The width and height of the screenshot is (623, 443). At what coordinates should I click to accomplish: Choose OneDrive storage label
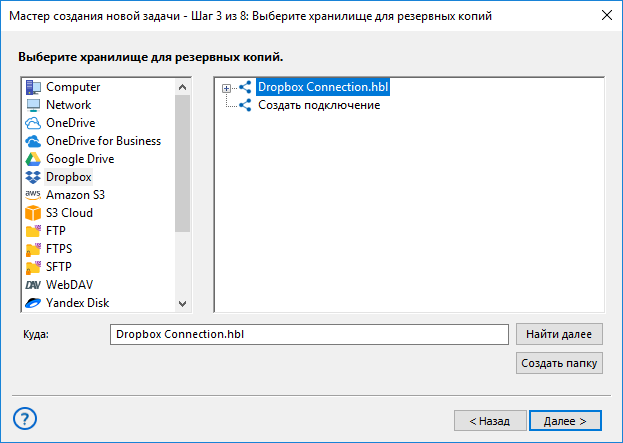point(71,123)
